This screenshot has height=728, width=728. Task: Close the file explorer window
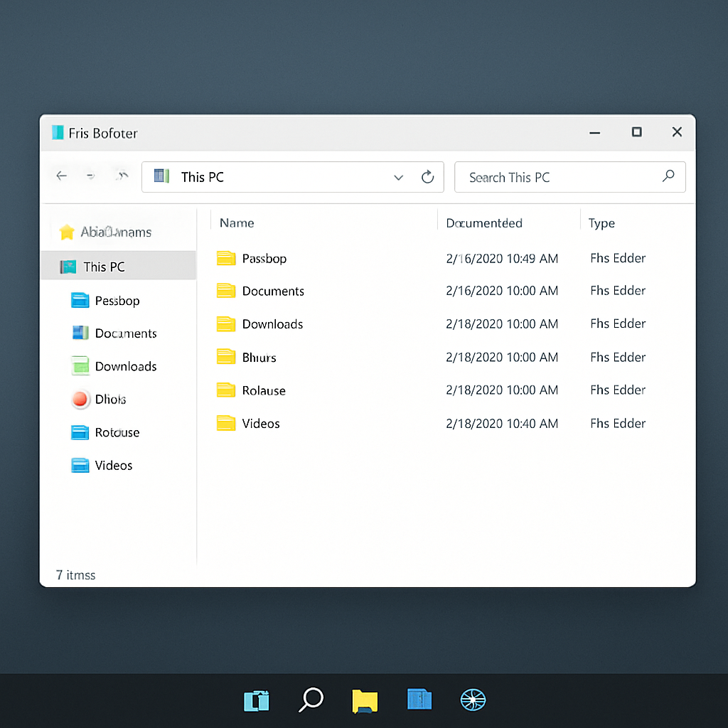677,132
